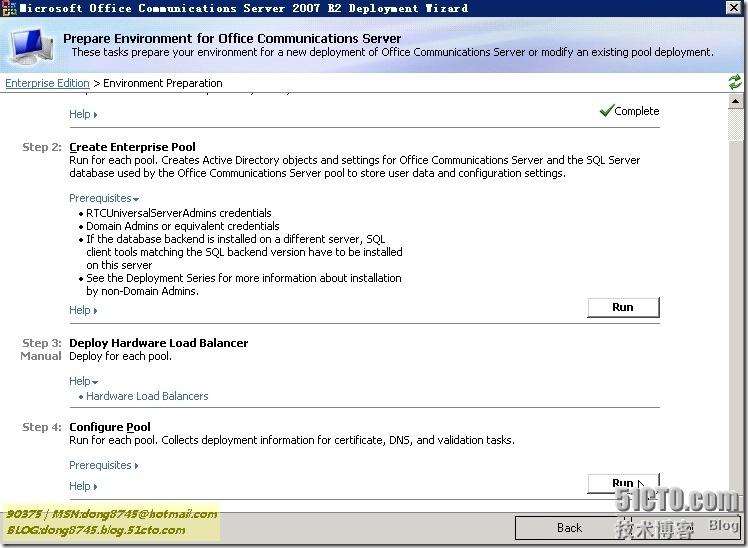
Task: Click the Domain Admins or equivalent credentials text
Action: [x=183, y=226]
